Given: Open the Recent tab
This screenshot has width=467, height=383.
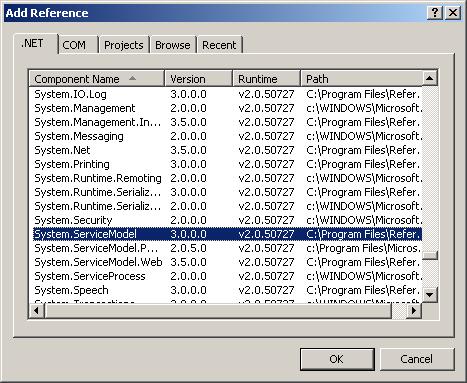Looking at the screenshot, I should pyautogui.click(x=219, y=45).
